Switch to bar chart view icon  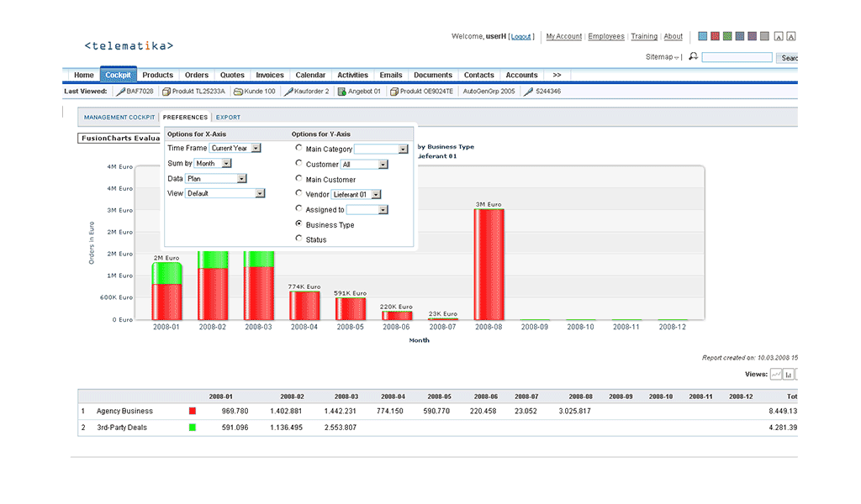coord(789,375)
